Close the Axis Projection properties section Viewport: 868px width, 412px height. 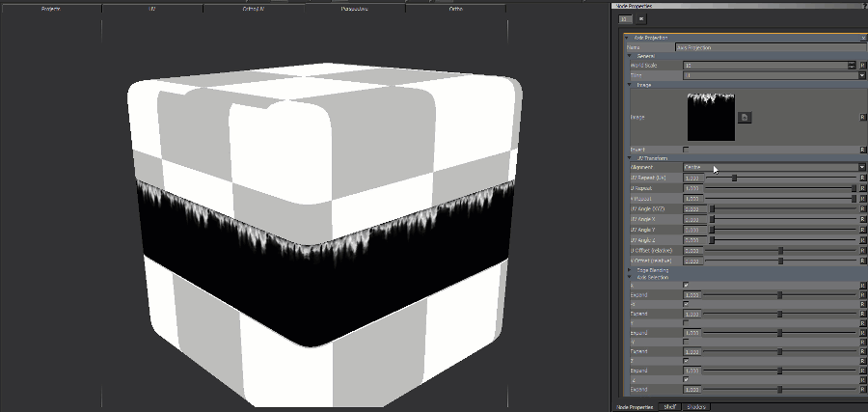pyautogui.click(x=862, y=38)
